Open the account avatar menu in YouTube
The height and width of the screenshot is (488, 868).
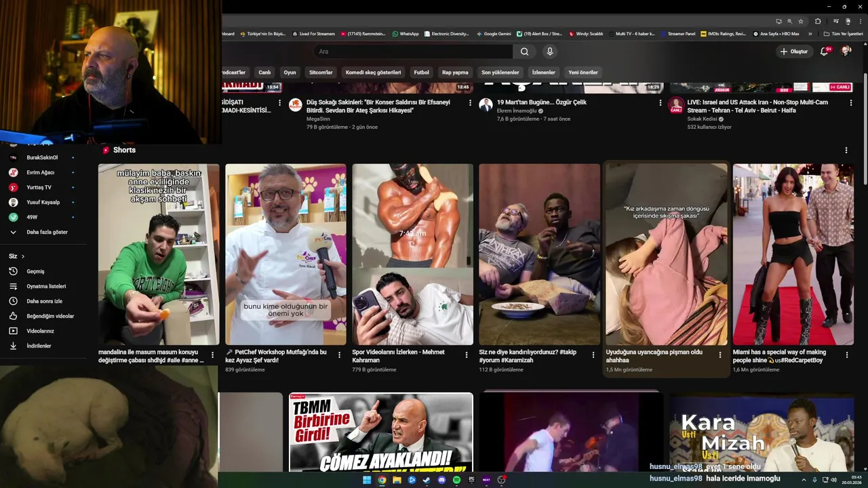(846, 52)
